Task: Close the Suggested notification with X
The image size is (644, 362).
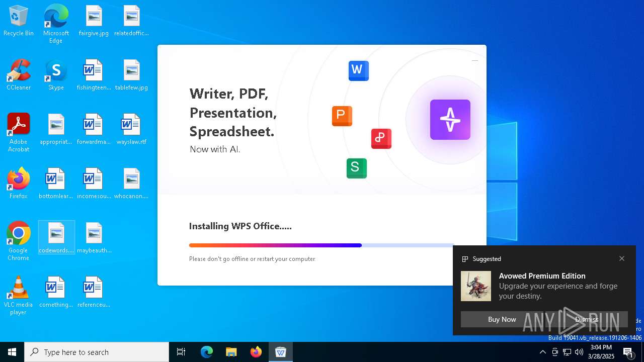Action: (x=622, y=258)
